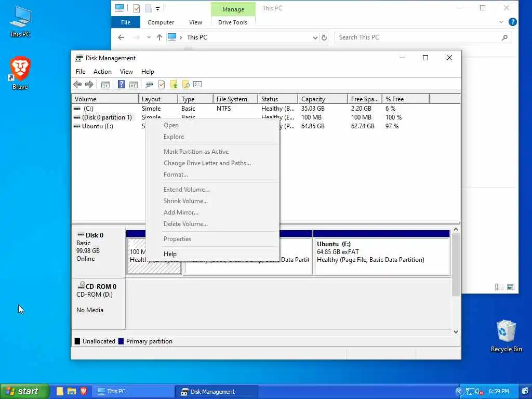Click the muted volume icon in system tray
This screenshot has width=532, height=399.
point(478,392)
